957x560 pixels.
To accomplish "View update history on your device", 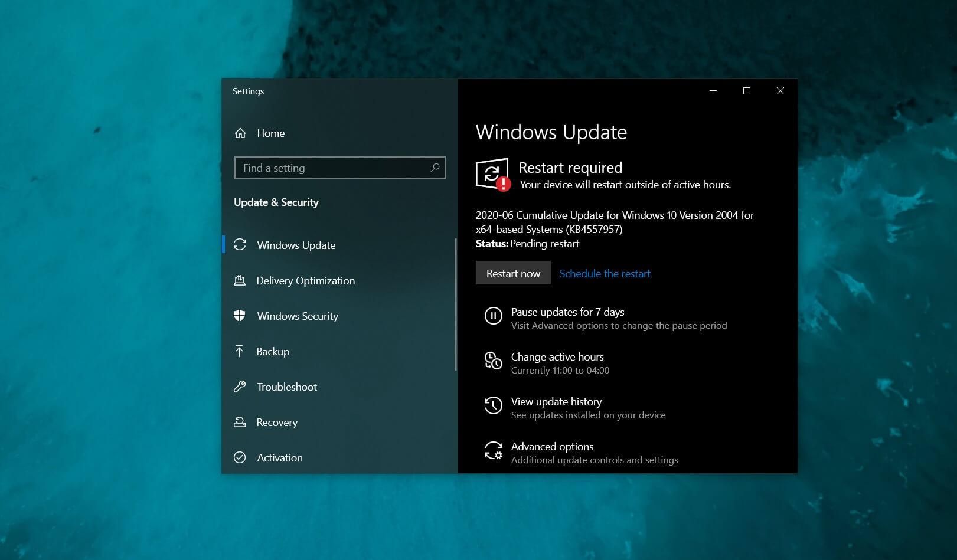I will (x=556, y=401).
